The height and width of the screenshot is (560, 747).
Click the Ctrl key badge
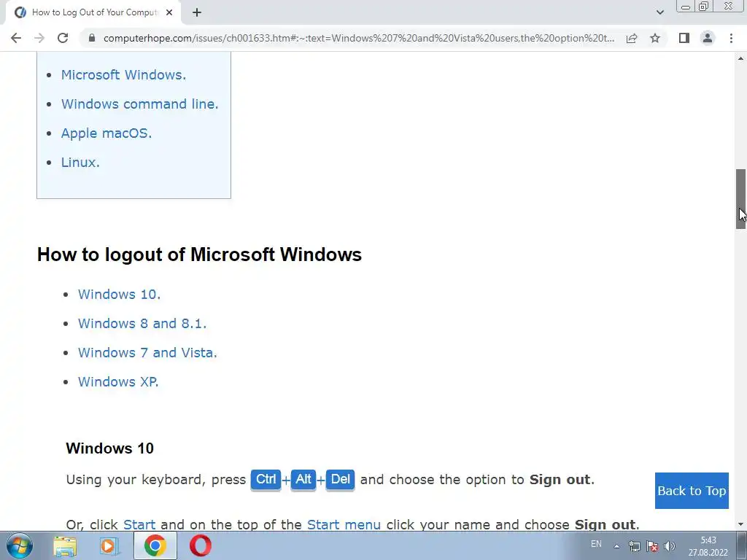pos(266,479)
